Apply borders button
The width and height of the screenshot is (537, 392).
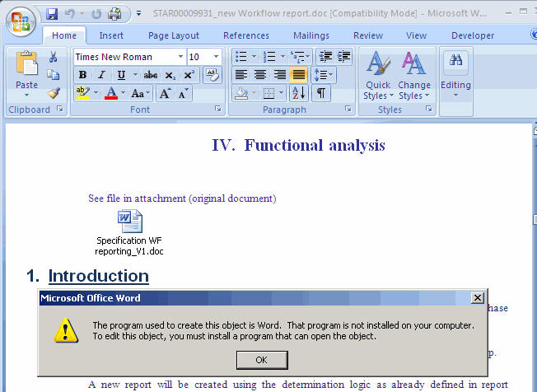[x=268, y=93]
